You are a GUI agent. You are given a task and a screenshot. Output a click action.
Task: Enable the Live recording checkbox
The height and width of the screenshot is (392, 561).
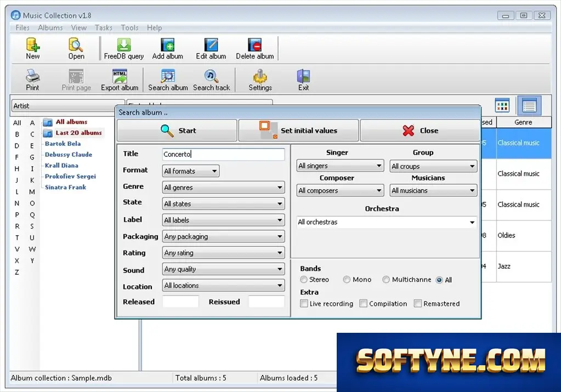point(304,303)
